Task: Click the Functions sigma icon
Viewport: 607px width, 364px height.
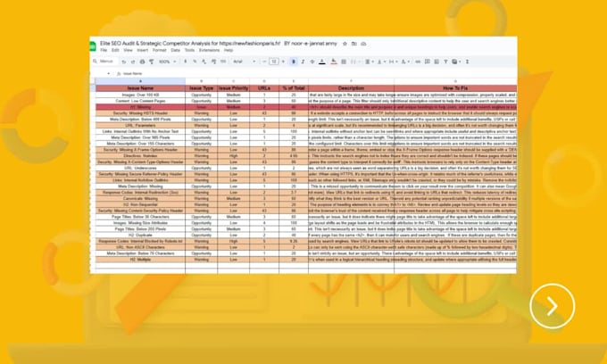Action: click(x=467, y=62)
